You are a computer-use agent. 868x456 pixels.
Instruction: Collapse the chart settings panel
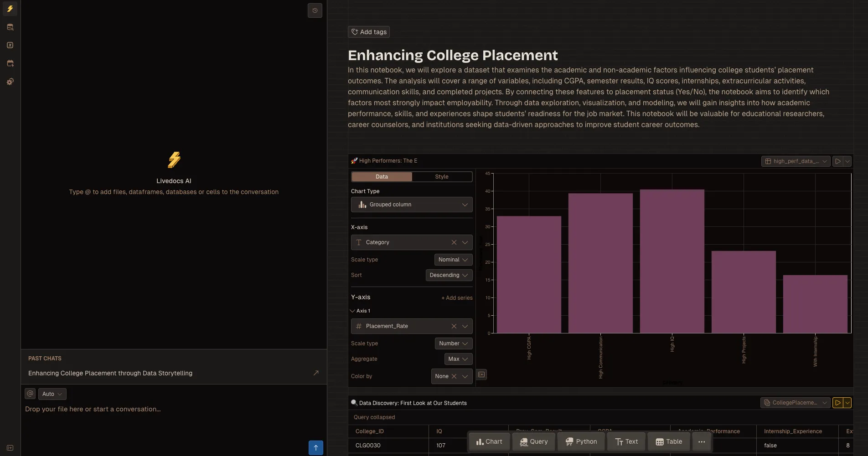[x=481, y=374]
